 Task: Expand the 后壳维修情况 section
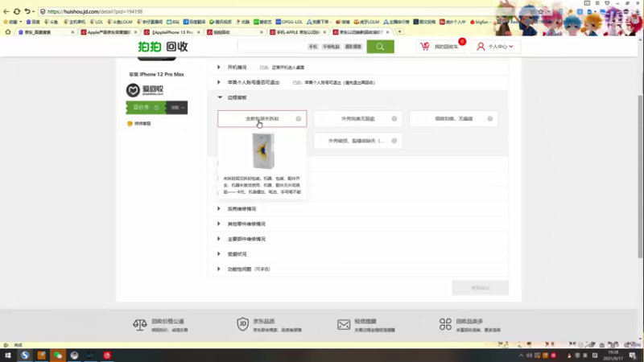click(x=218, y=209)
